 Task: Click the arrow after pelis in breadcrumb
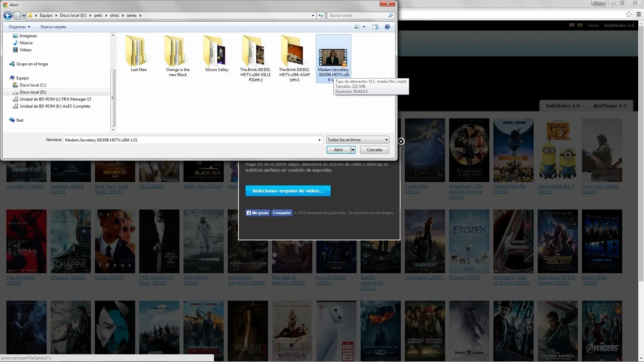tap(106, 15)
